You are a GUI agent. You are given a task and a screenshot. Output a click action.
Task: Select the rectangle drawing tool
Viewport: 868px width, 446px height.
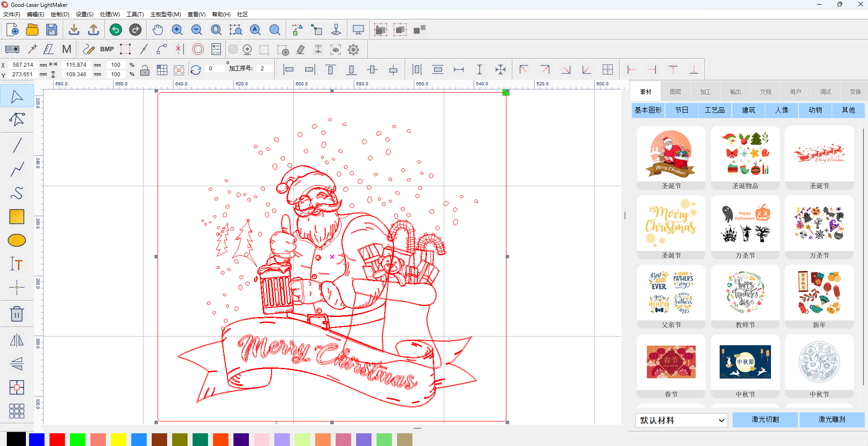point(17,217)
